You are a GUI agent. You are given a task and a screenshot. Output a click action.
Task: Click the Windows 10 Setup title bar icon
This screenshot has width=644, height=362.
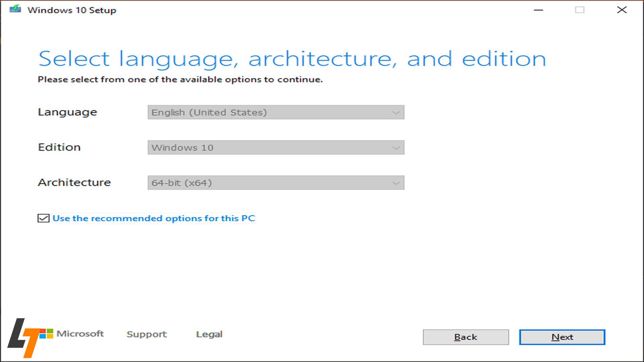point(15,9)
